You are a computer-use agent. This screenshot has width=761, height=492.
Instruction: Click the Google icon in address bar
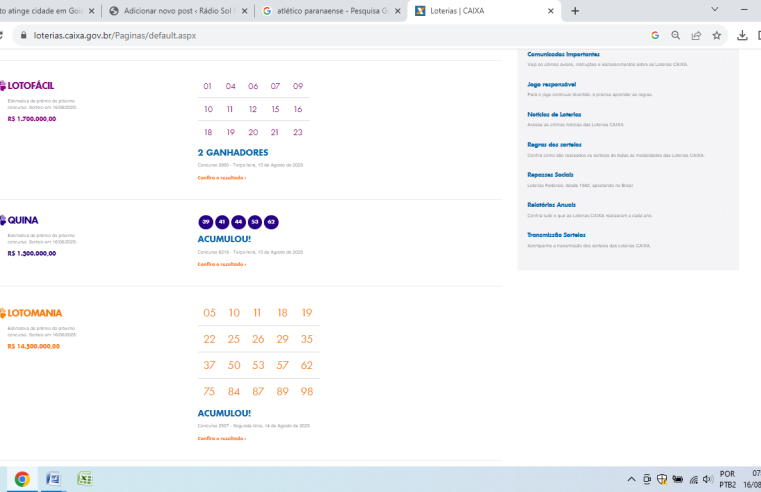(655, 35)
